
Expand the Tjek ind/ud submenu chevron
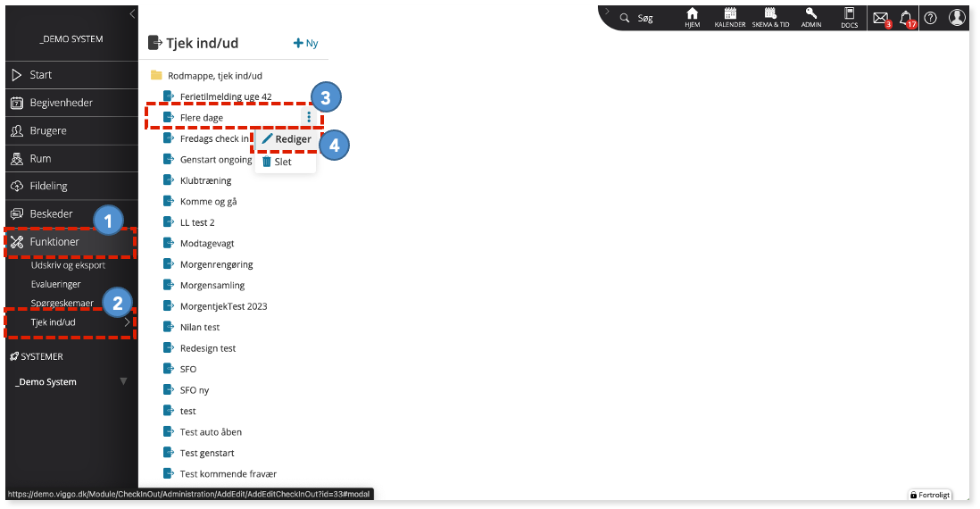click(x=127, y=322)
